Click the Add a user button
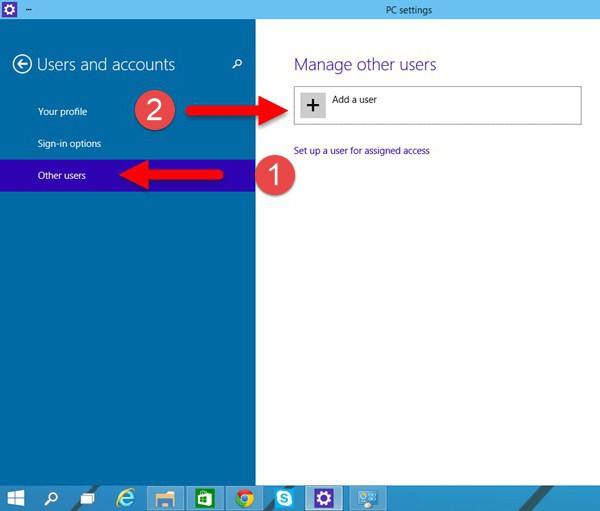 tap(437, 105)
